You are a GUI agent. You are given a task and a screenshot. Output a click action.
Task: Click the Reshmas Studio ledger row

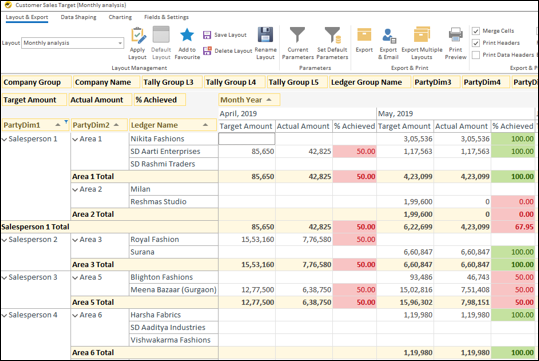pos(174,202)
